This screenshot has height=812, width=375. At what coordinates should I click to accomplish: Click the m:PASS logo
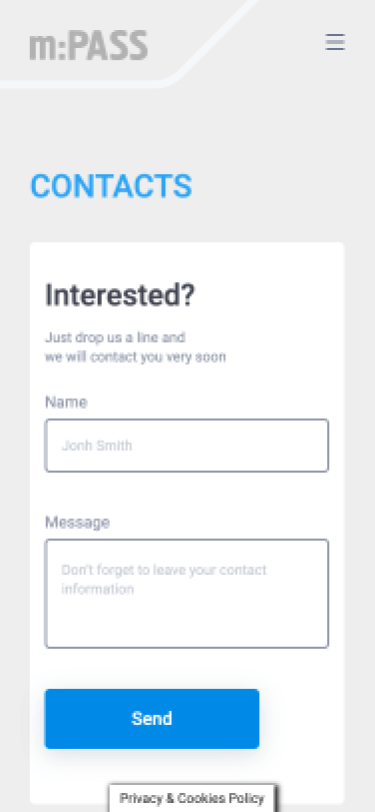tap(89, 46)
